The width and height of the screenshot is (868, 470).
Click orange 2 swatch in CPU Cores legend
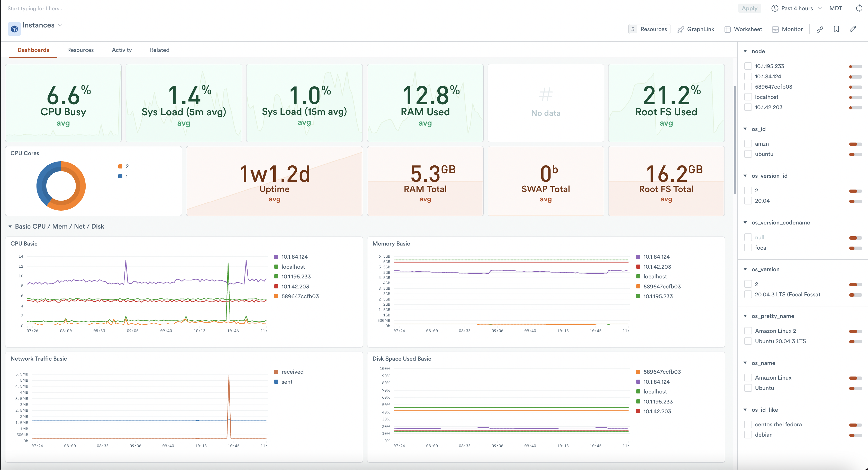coord(120,166)
